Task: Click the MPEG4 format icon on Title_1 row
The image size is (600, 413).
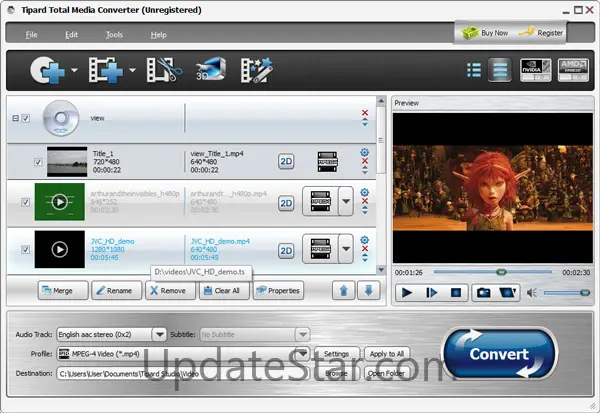Action: 328,162
